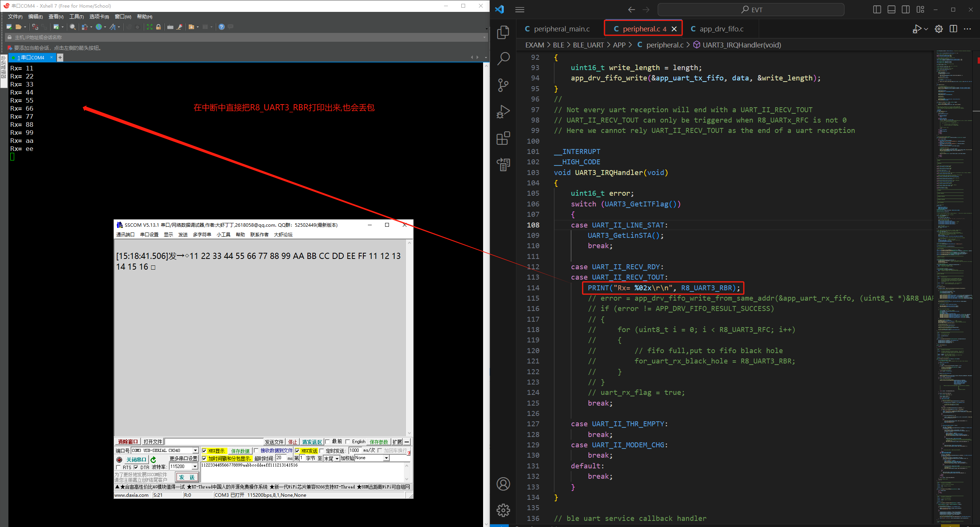
Task: Toggle VS Code primary side bar layout icon
Action: [877, 10]
